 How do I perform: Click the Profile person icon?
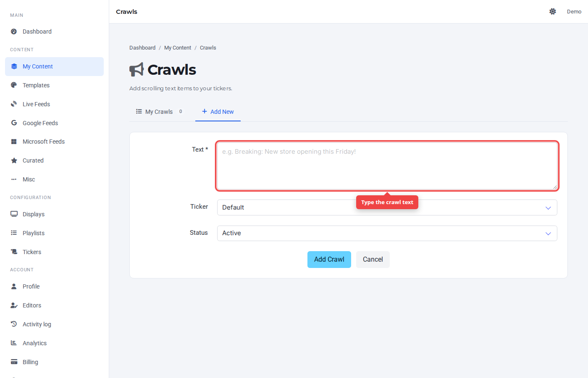point(14,286)
